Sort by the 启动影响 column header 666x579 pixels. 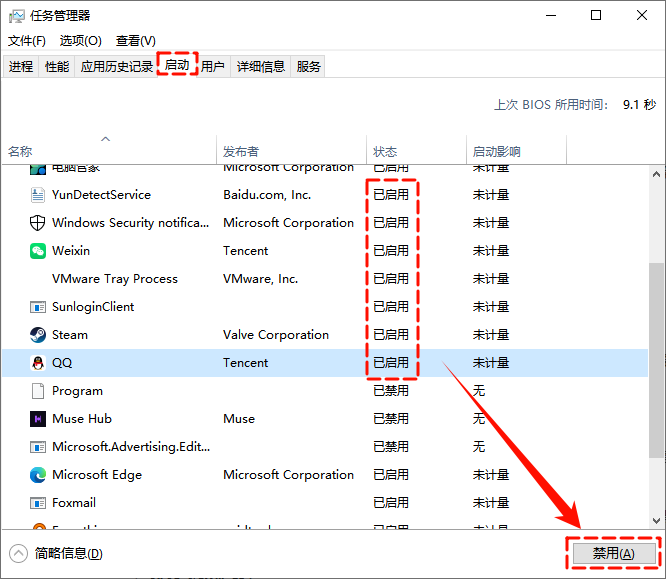tap(516, 150)
